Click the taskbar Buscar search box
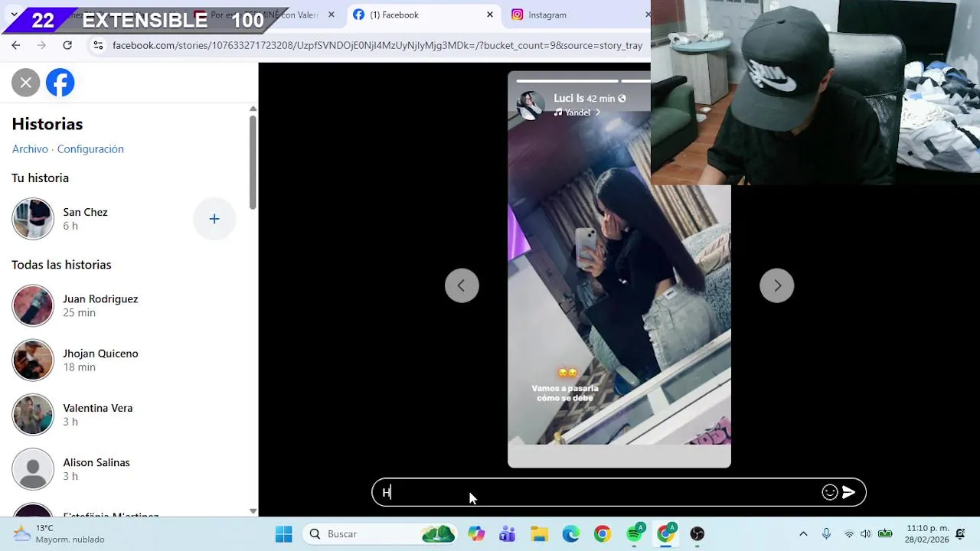This screenshot has width=980, height=551. (x=380, y=534)
